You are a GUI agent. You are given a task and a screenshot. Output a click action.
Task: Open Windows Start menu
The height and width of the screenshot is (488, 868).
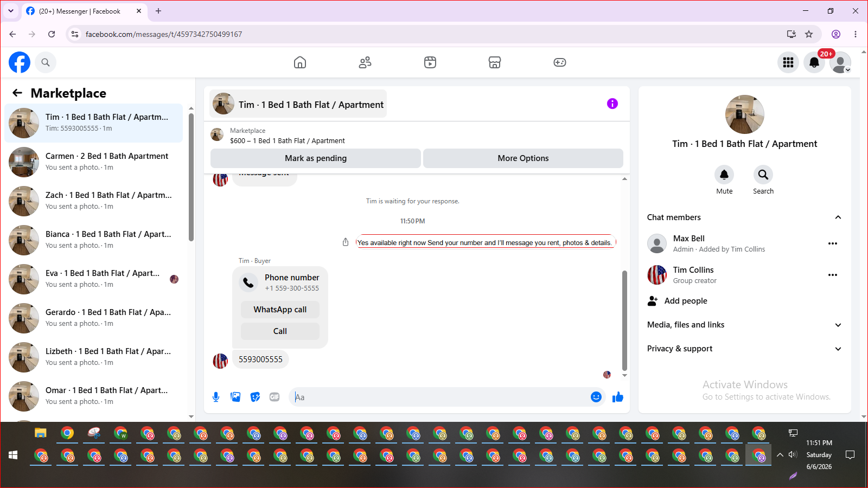pyautogui.click(x=13, y=455)
